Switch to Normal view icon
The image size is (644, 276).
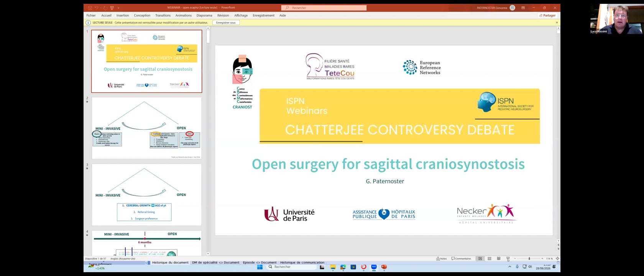point(480,259)
